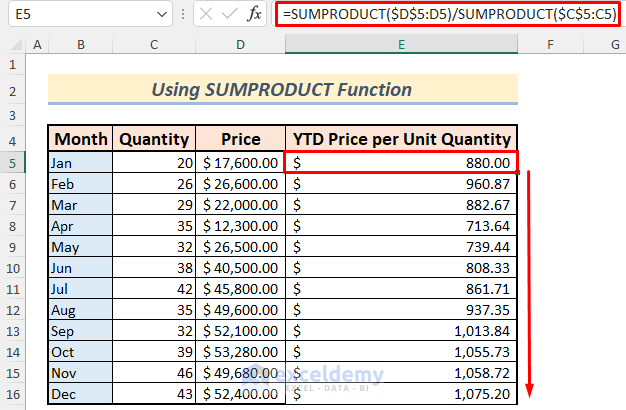This screenshot has width=626, height=410.
Task: Open the Name Box dropdown arrow
Action: click(x=163, y=14)
